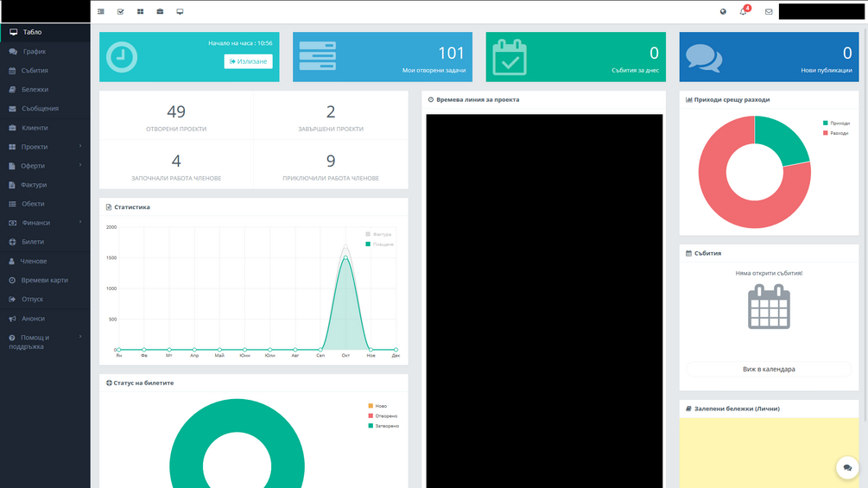Screen dimensions: 868x488
Task: Open Бележки in the sidebar
Action: (x=46, y=89)
